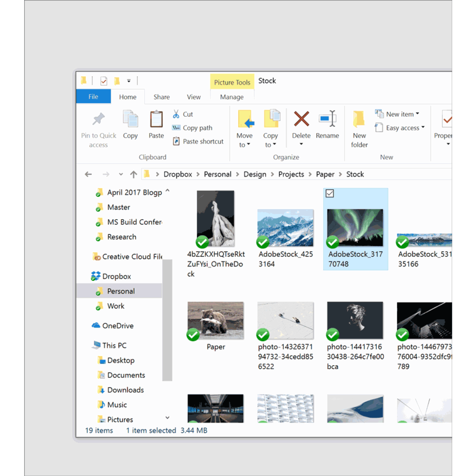Viewport: 476px width, 476px height.
Task: Select the Copy path icon
Action: [176, 128]
